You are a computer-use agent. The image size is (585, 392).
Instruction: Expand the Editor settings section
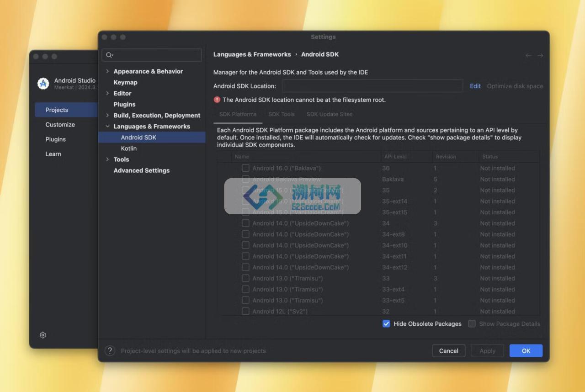tap(107, 93)
